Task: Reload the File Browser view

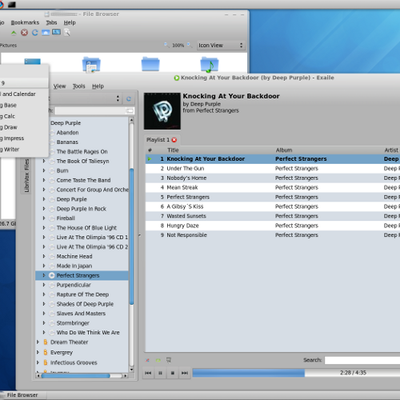Action: (x=35, y=32)
